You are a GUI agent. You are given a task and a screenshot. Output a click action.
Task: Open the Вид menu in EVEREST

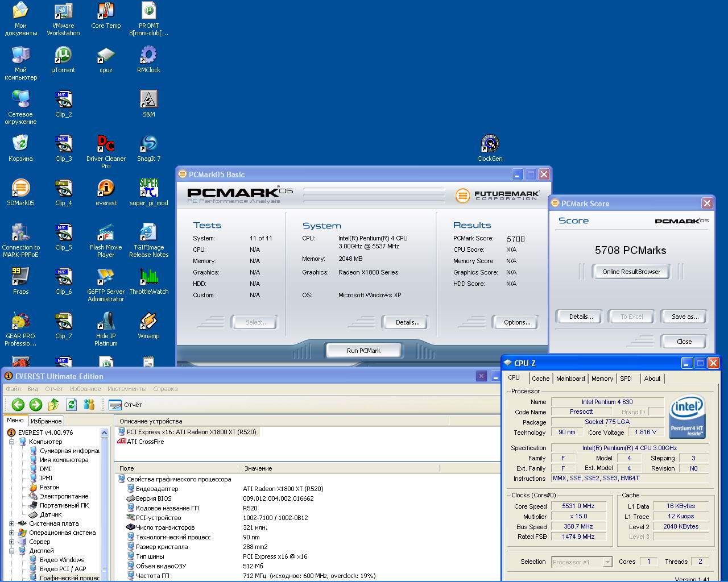tap(33, 389)
